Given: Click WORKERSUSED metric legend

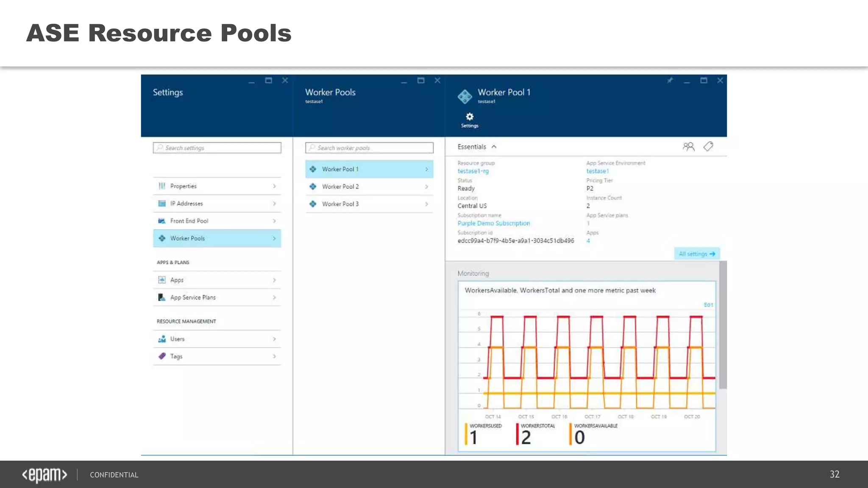Looking at the screenshot, I should 483,434.
